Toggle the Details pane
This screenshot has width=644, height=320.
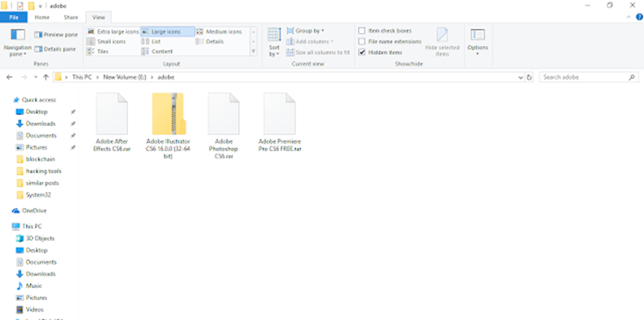click(55, 49)
